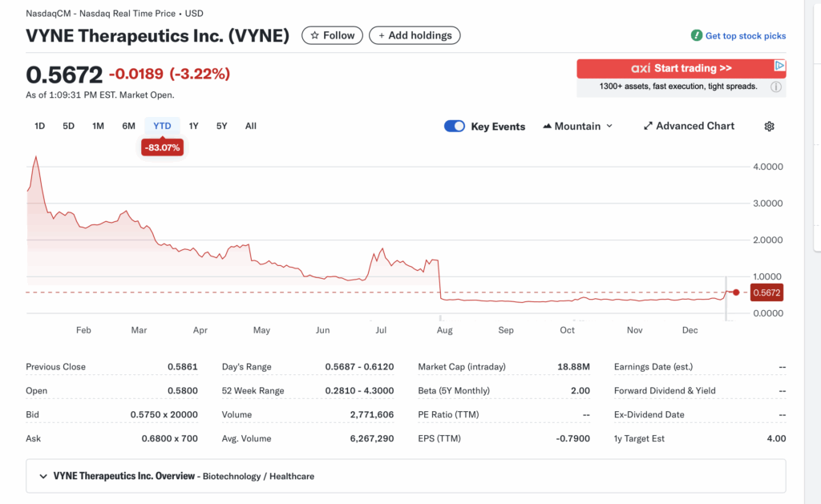Click the Follow button
The image size is (821, 504).
[x=332, y=35]
